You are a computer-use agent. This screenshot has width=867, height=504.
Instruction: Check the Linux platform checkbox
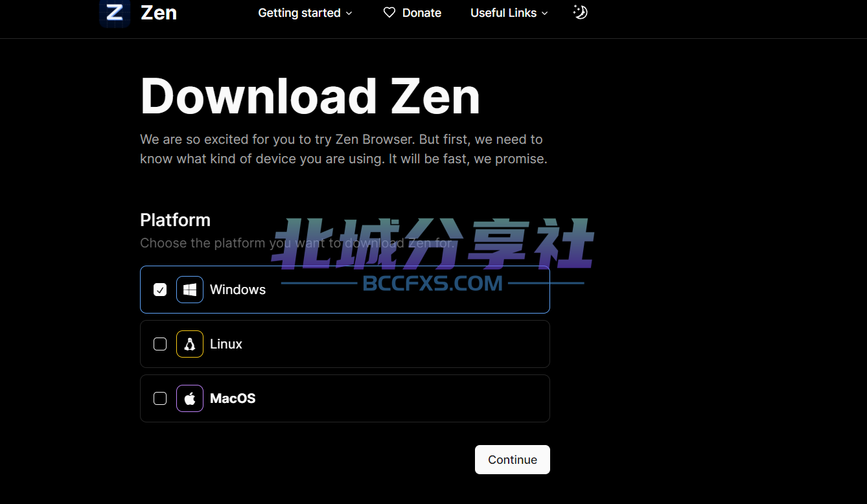tap(160, 344)
